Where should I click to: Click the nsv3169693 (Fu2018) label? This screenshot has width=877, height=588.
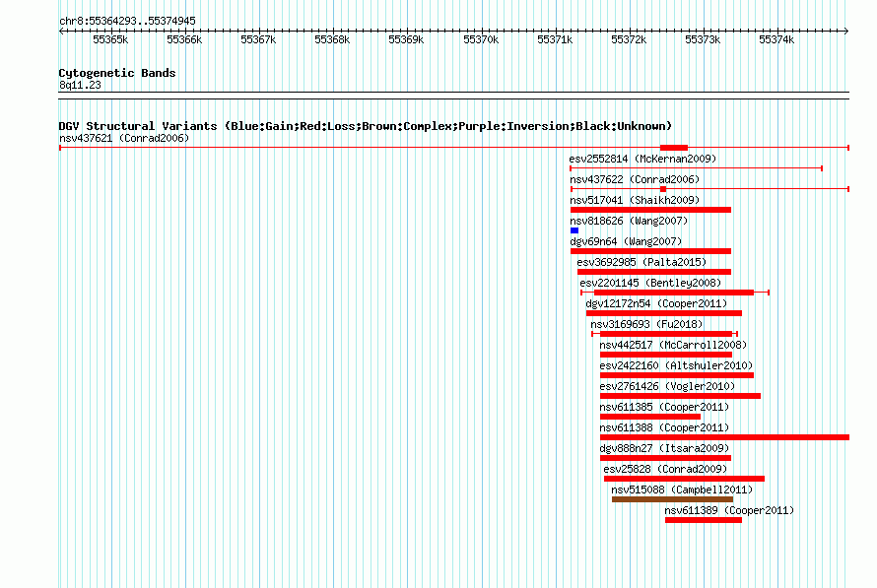(x=646, y=324)
